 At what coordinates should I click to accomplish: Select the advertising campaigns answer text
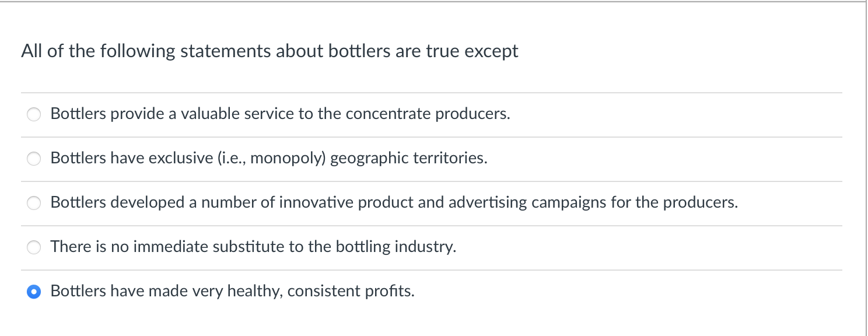tap(394, 202)
